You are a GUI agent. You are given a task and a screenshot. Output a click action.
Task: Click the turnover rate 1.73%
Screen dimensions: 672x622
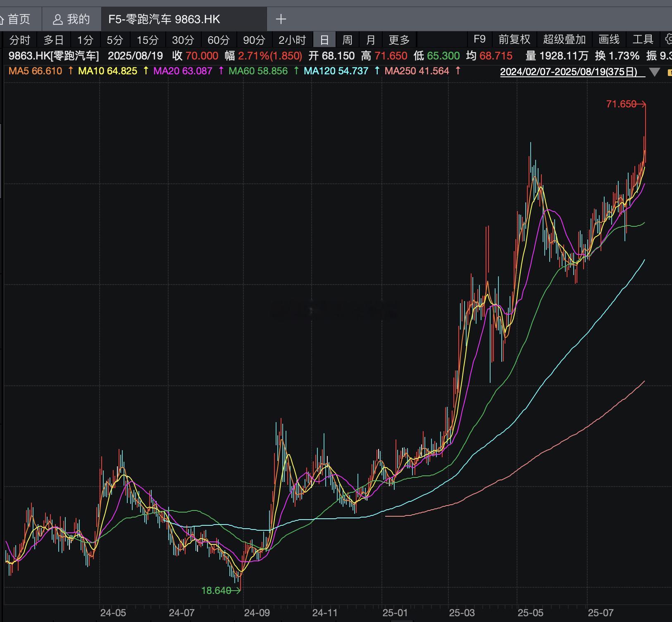pos(624,56)
